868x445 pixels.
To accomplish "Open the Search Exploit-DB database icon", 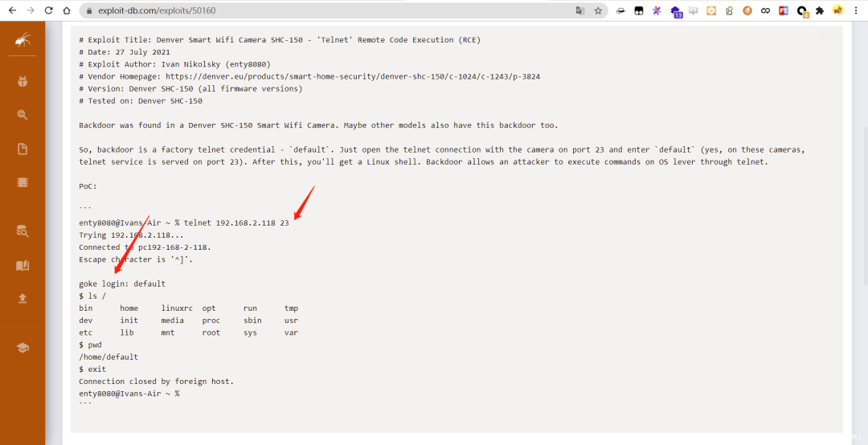I will click(x=23, y=231).
